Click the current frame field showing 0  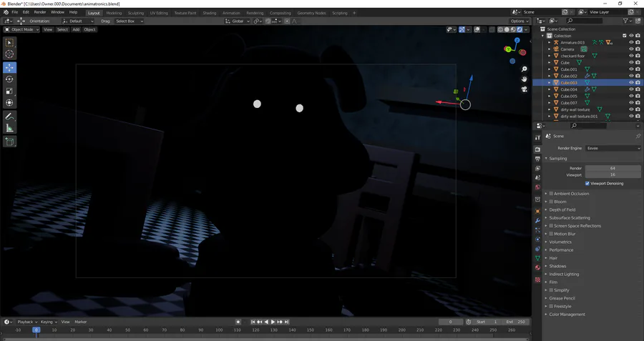click(x=451, y=322)
